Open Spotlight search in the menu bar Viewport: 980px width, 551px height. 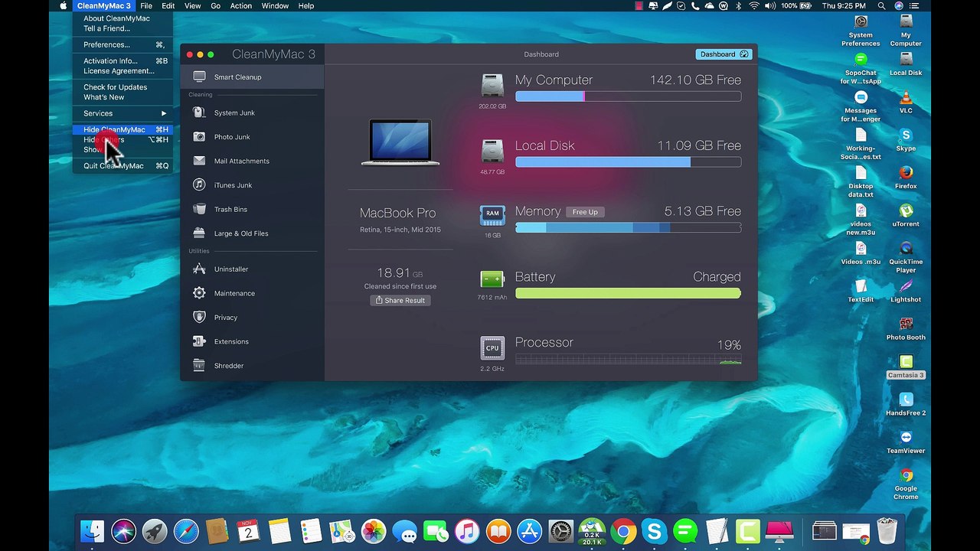pyautogui.click(x=882, y=5)
